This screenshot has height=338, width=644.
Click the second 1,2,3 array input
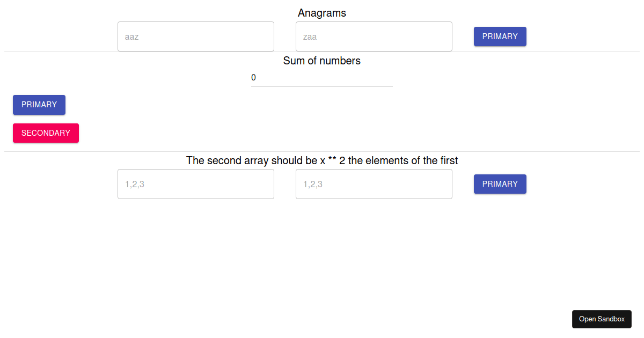pos(374,184)
